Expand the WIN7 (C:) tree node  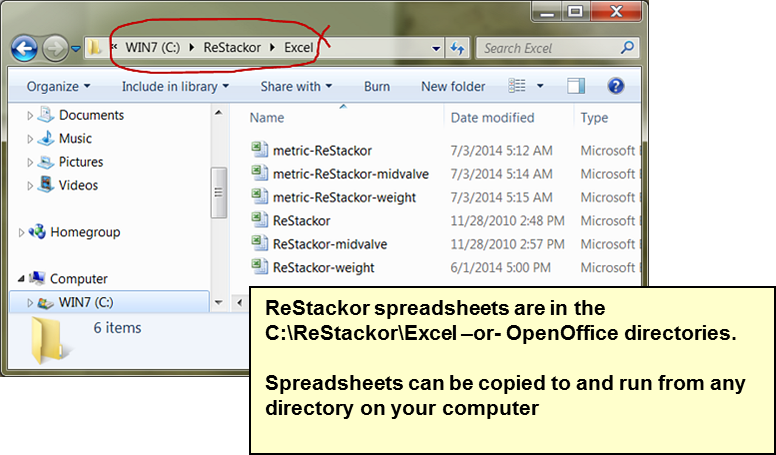point(30,303)
